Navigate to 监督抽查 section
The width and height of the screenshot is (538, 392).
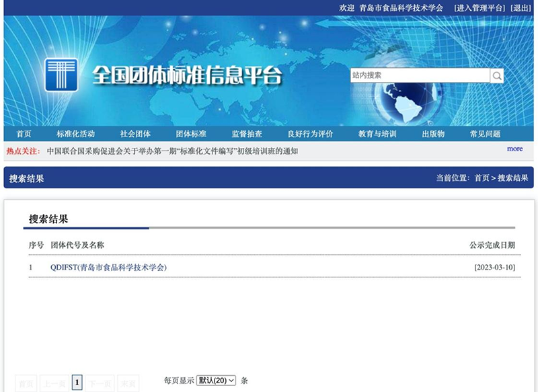point(247,134)
